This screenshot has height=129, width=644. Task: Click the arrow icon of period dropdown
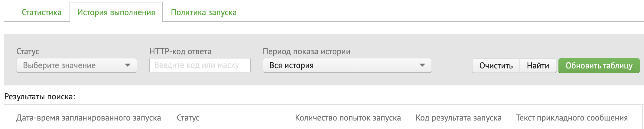422,65
